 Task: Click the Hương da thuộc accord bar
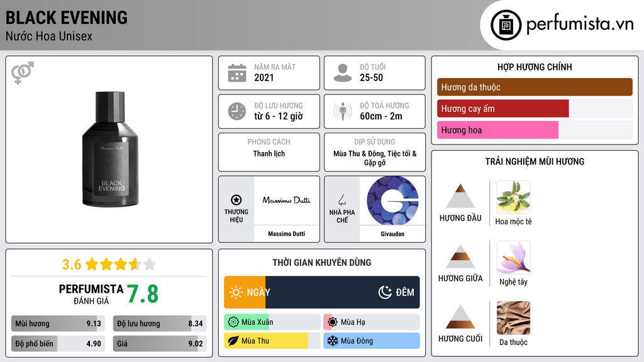pos(535,87)
